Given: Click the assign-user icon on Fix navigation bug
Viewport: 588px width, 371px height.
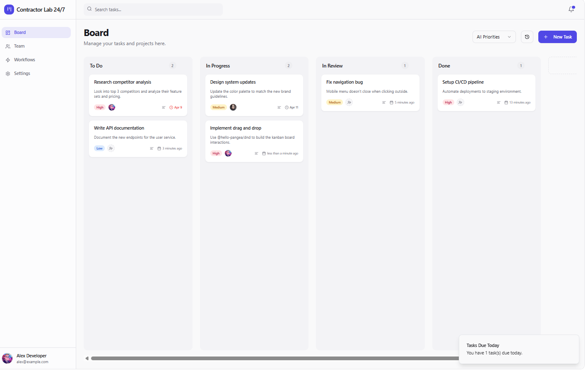Looking at the screenshot, I should [349, 102].
